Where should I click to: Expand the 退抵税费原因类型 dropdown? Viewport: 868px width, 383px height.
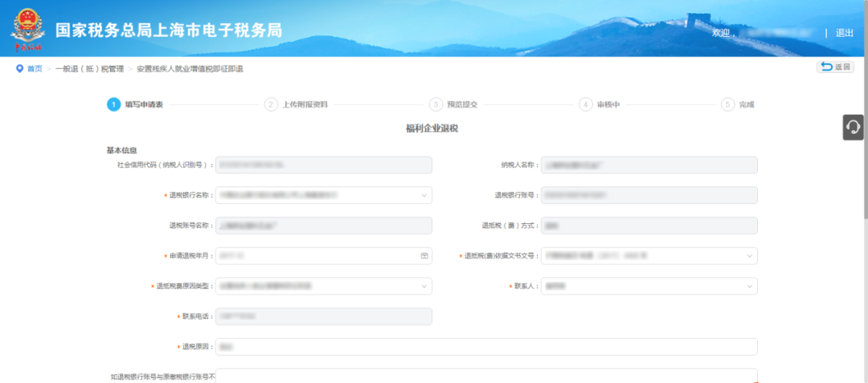point(424,287)
